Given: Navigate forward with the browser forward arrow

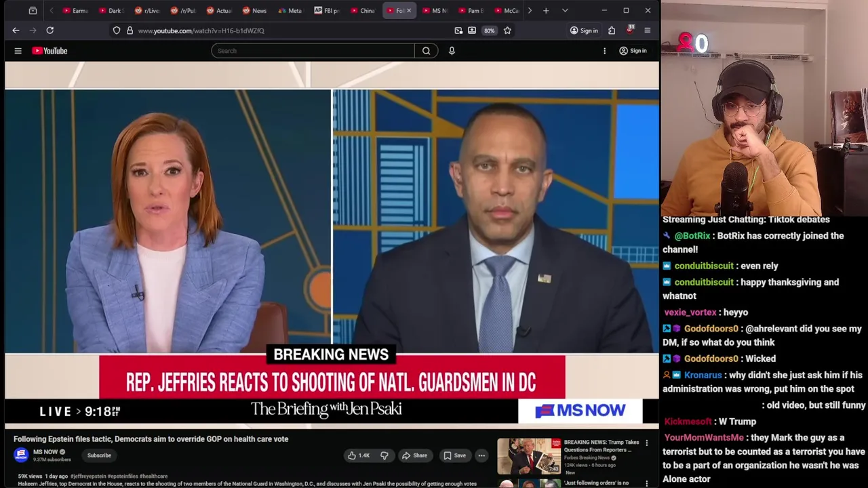Looking at the screenshot, I should (33, 30).
